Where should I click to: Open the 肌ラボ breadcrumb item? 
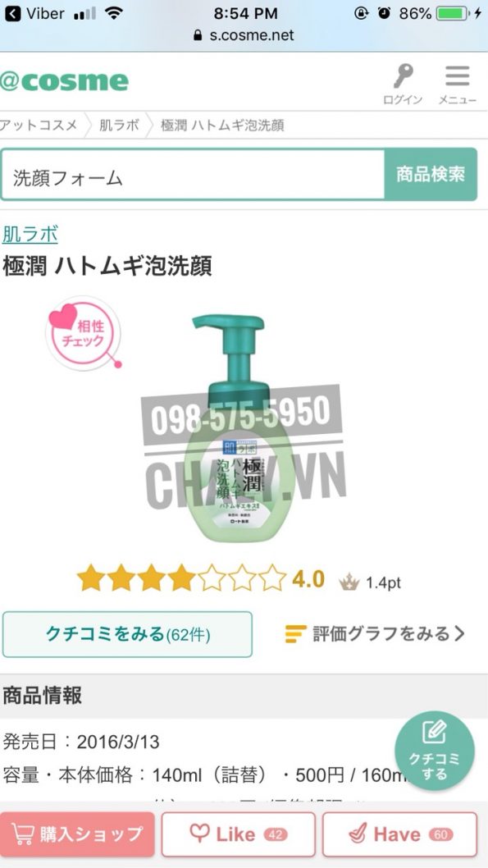coord(119,125)
